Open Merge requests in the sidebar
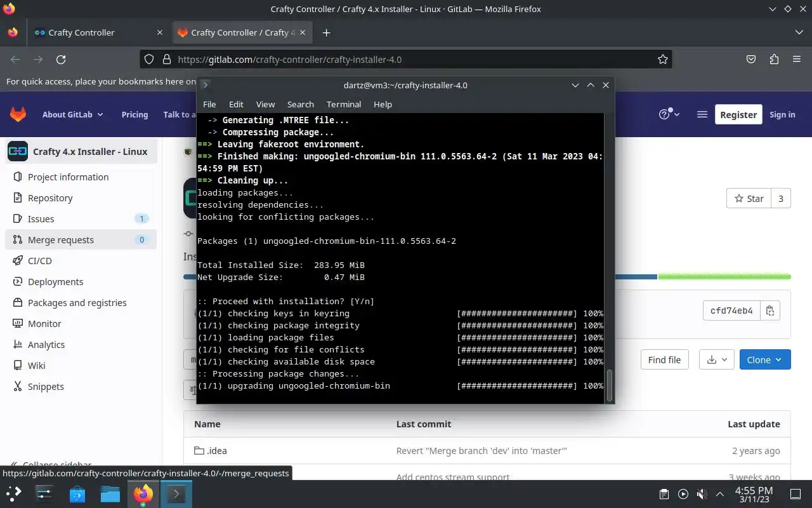This screenshot has height=508, width=812. (x=81, y=239)
